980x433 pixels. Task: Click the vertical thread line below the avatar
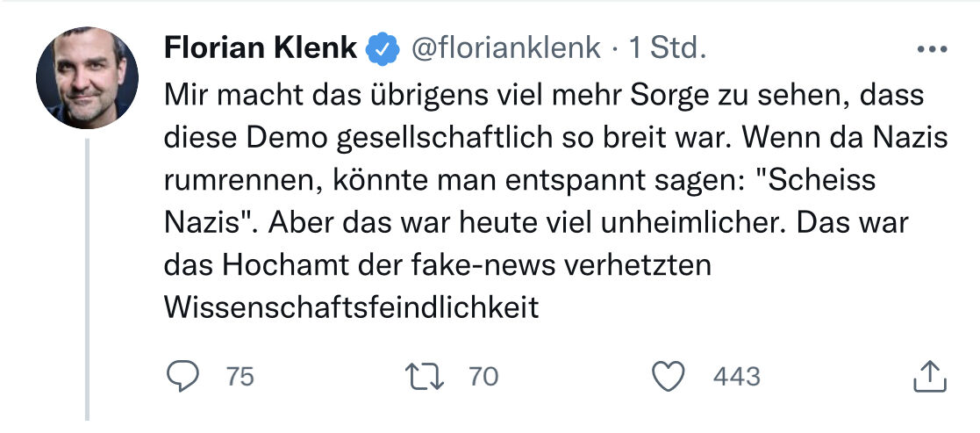click(x=87, y=281)
